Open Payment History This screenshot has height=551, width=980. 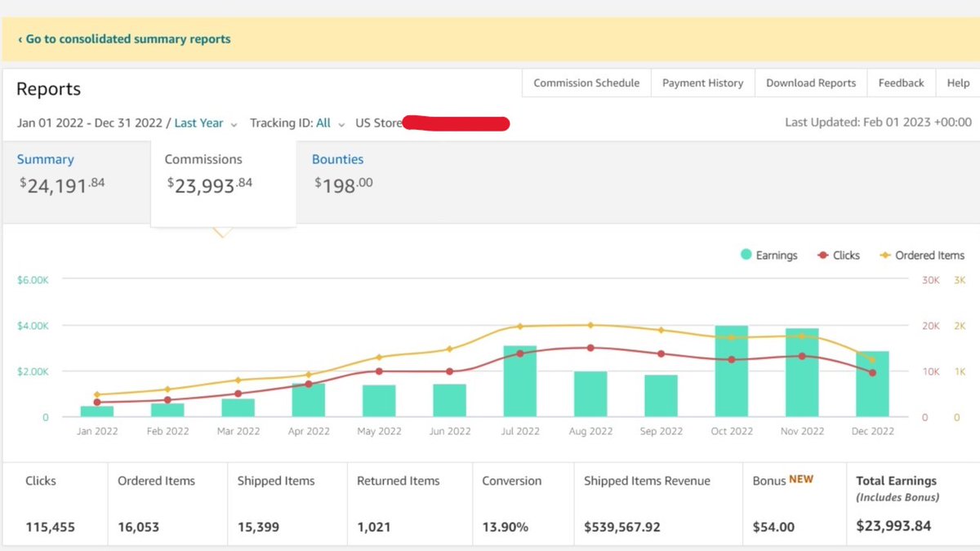pyautogui.click(x=702, y=83)
